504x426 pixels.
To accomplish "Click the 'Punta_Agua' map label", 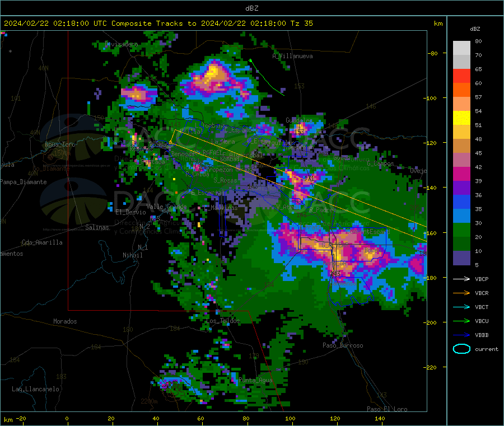I will click(x=255, y=381).
